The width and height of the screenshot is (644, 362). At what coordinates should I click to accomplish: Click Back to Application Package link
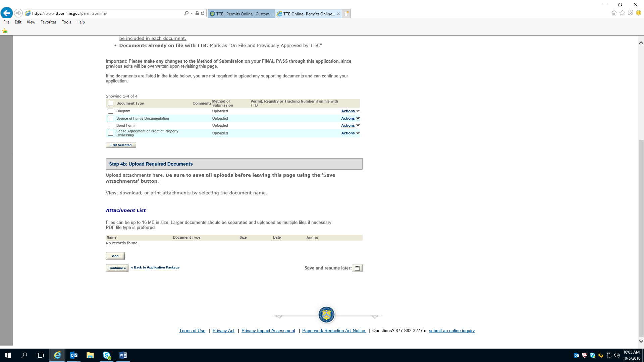(155, 267)
